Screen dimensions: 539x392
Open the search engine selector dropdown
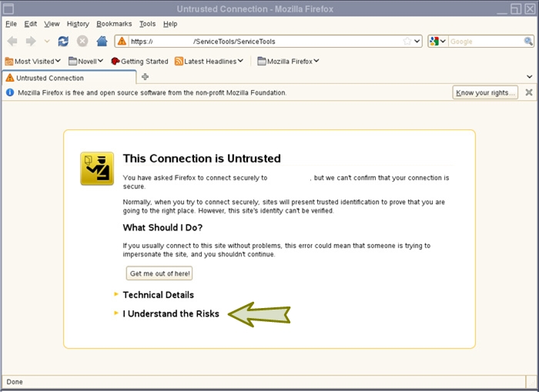(x=438, y=42)
